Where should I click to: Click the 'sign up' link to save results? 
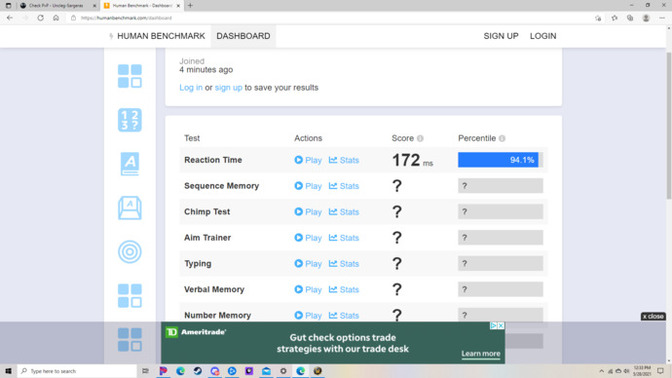(228, 87)
